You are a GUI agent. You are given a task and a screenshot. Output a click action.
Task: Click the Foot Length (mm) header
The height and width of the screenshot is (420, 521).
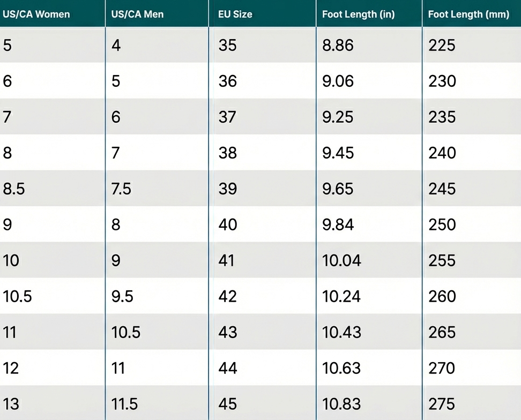468,14
